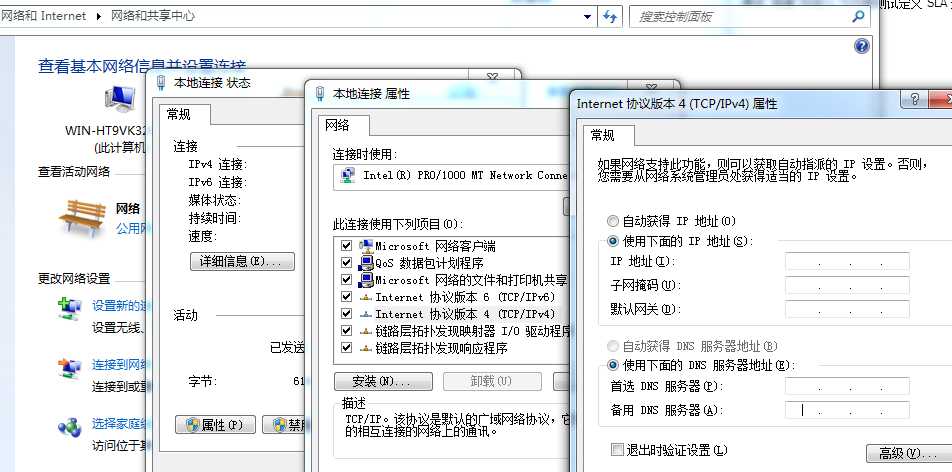The height and width of the screenshot is (472, 952).
Task: Click the park bench network icon
Action: [82, 217]
